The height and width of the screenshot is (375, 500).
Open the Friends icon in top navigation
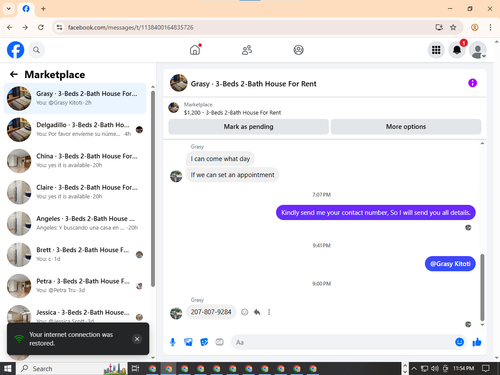pyautogui.click(x=247, y=50)
